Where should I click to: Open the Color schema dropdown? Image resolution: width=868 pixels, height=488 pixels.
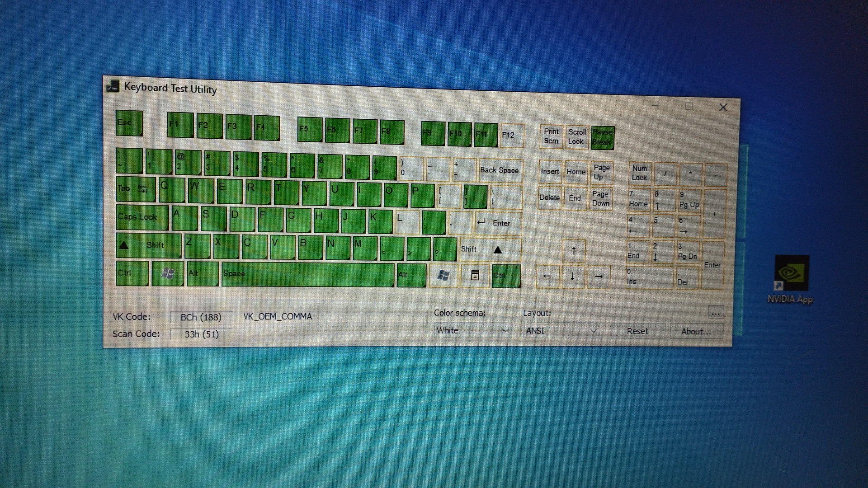coord(472,330)
